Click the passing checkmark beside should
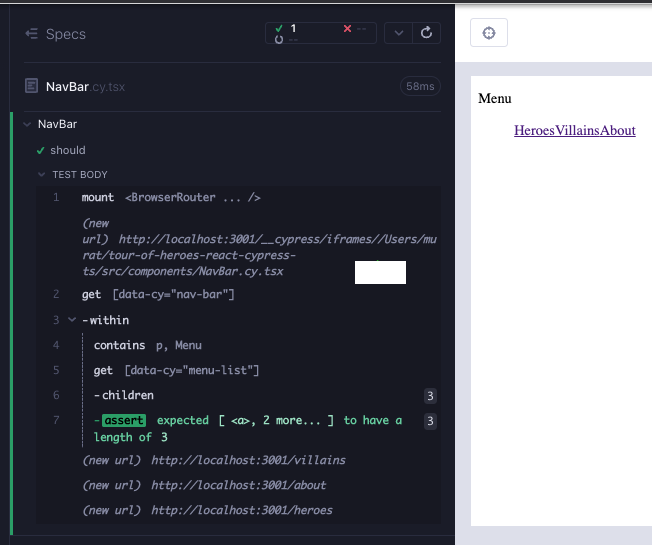 [x=40, y=150]
